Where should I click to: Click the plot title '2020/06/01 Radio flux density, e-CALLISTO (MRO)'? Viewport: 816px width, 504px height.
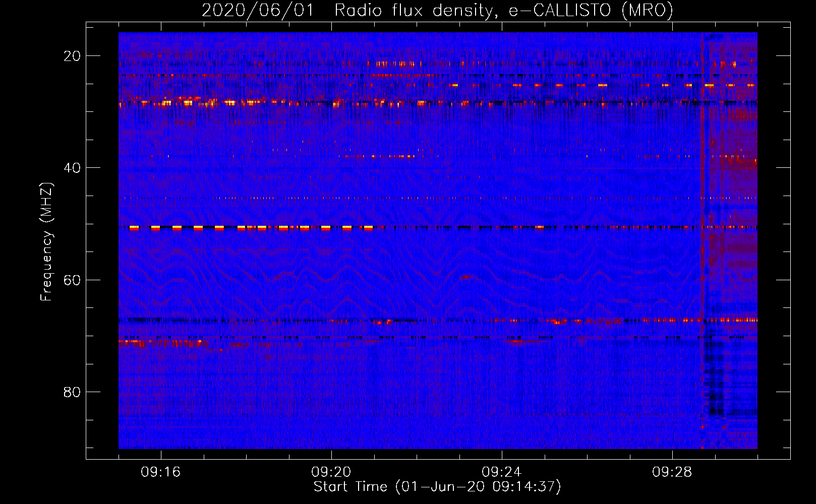click(x=437, y=10)
